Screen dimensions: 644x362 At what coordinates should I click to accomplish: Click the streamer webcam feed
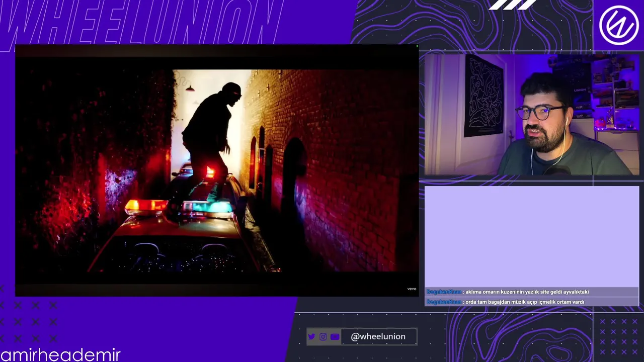(x=532, y=115)
